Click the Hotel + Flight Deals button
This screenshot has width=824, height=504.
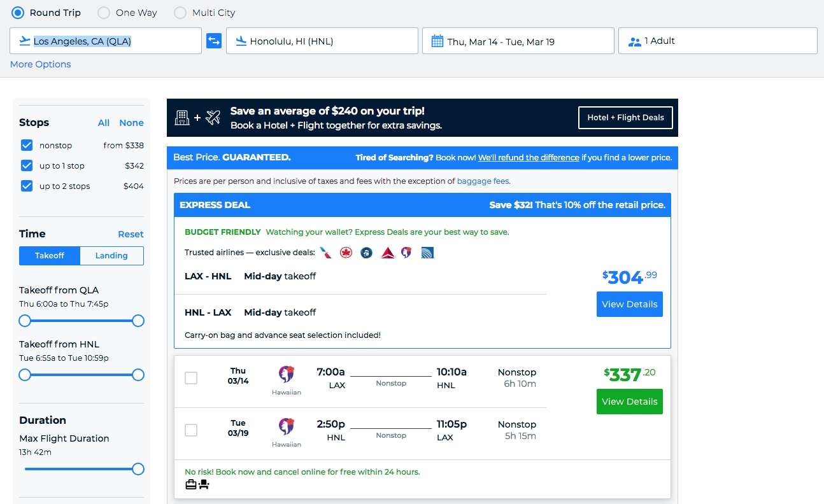click(625, 118)
